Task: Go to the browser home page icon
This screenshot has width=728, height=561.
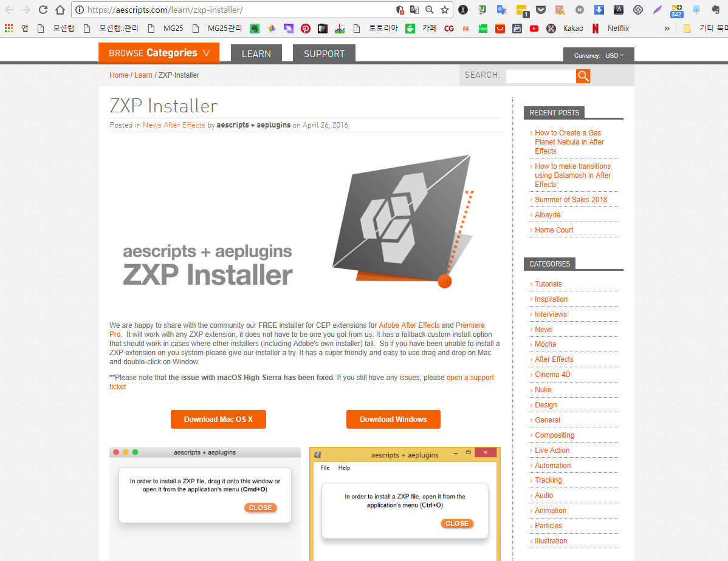Action: coord(60,10)
